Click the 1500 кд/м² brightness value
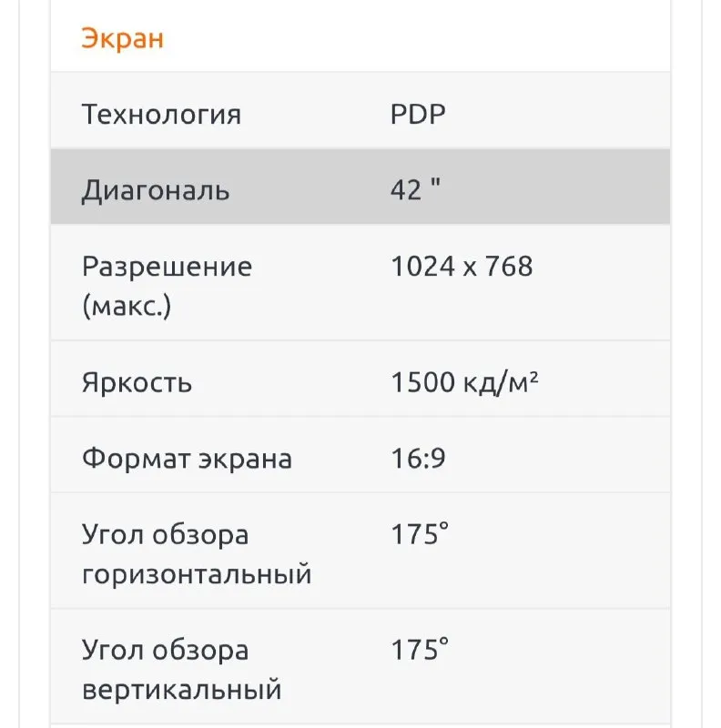The width and height of the screenshot is (721, 728). pyautogui.click(x=464, y=382)
